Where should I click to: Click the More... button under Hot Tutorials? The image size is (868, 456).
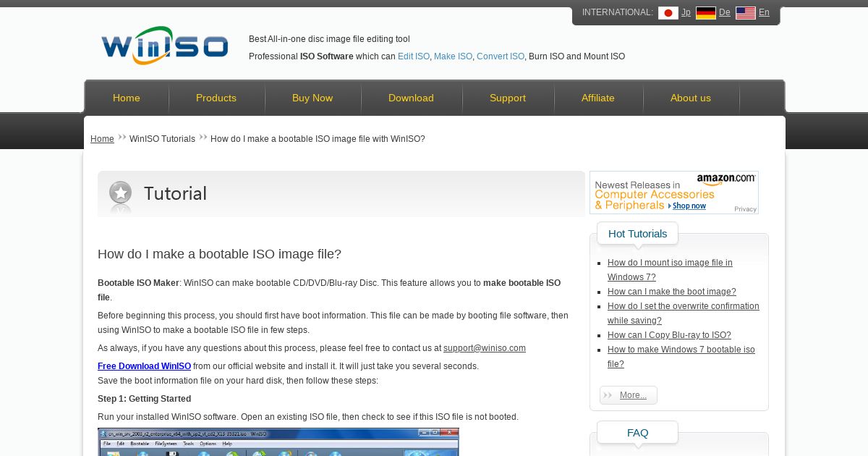(629, 395)
